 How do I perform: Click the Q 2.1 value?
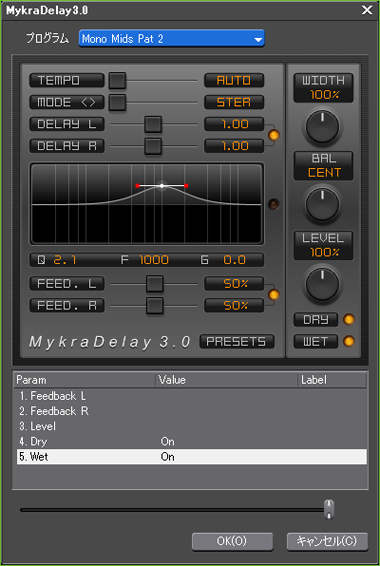point(65,260)
